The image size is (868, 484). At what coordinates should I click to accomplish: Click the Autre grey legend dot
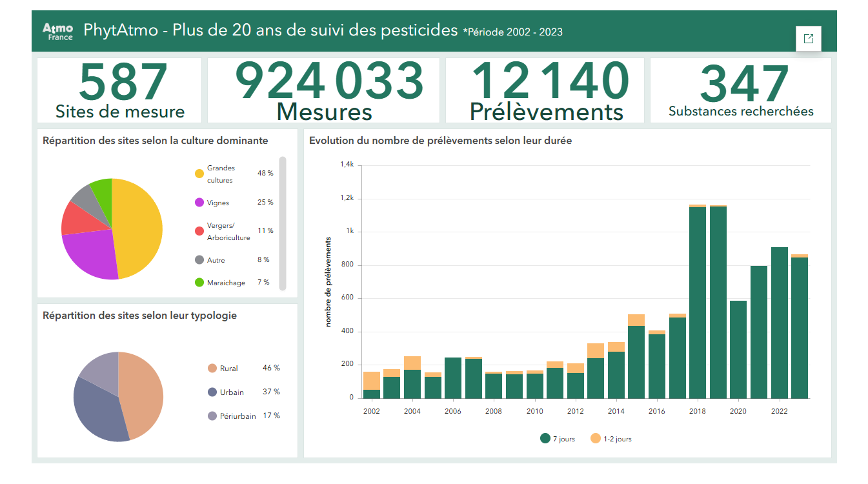(199, 260)
